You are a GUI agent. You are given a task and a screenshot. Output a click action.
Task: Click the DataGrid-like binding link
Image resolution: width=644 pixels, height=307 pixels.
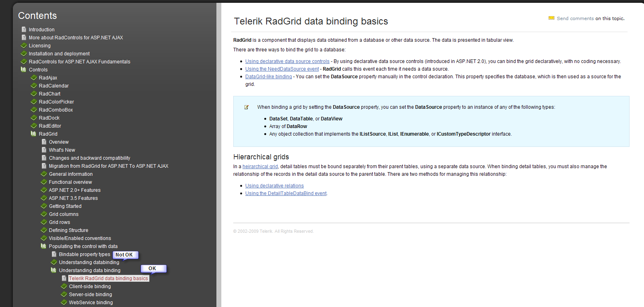tap(269, 77)
